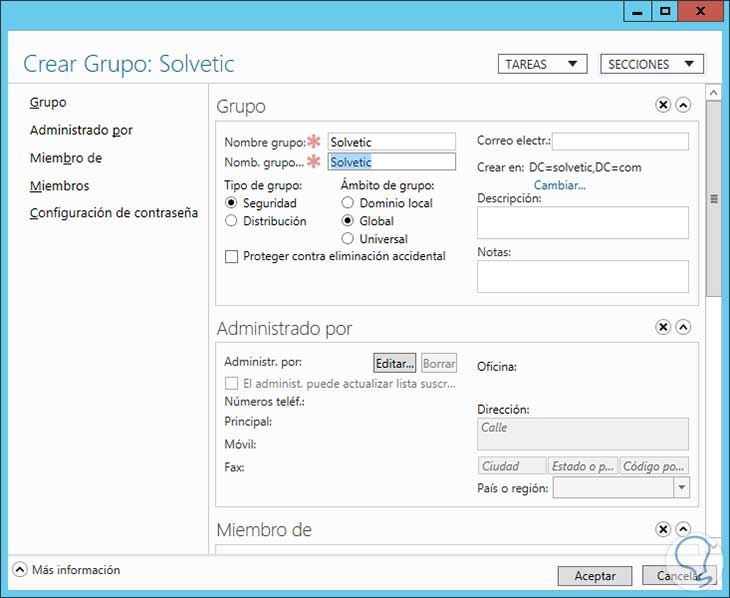Click the Notas text box
Image resolution: width=730 pixels, height=598 pixels.
[x=583, y=276]
